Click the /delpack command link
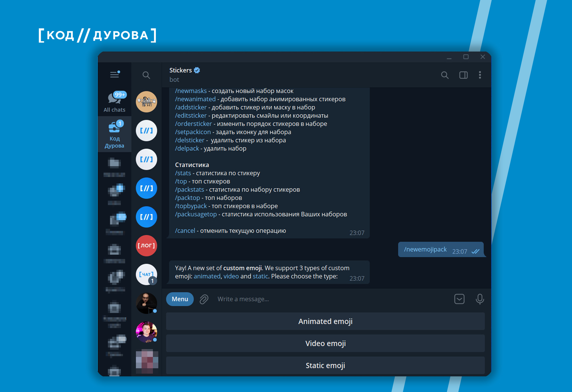This screenshot has height=392, width=572. (187, 148)
